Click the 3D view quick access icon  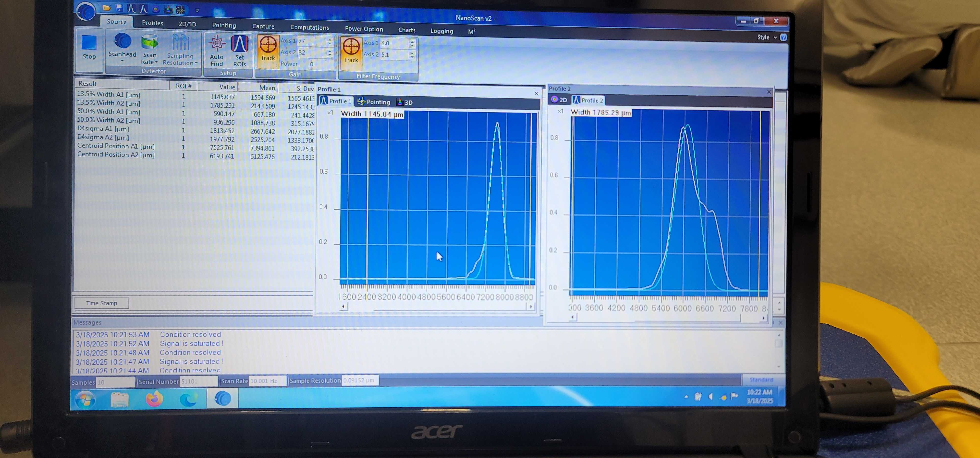click(168, 10)
